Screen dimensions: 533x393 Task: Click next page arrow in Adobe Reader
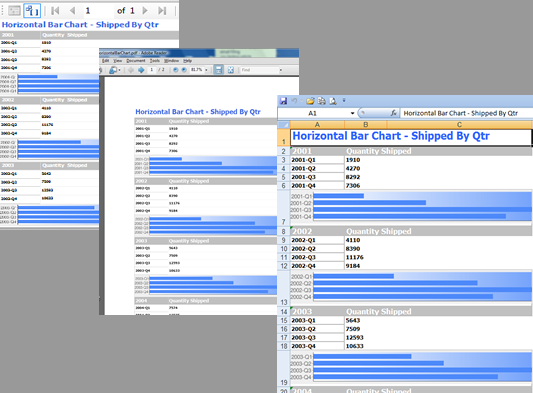point(141,70)
